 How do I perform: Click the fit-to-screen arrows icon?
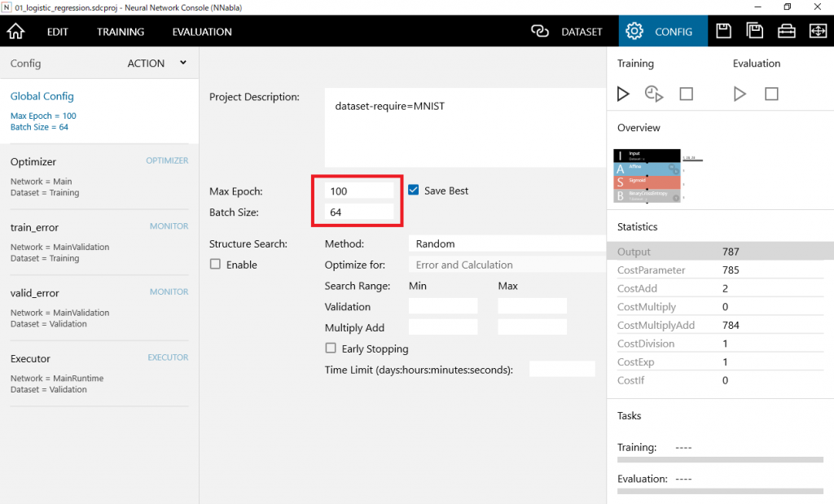818,32
